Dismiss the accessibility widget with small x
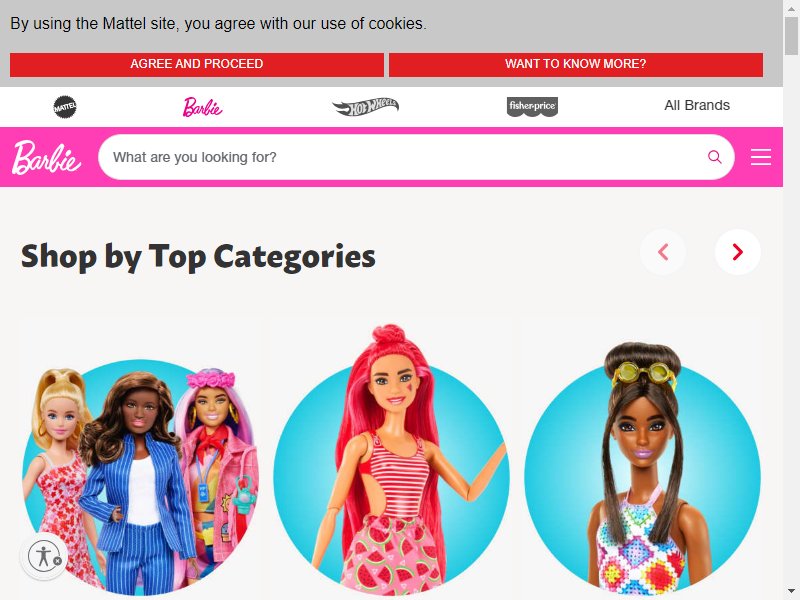The height and width of the screenshot is (600, 800). click(x=58, y=561)
